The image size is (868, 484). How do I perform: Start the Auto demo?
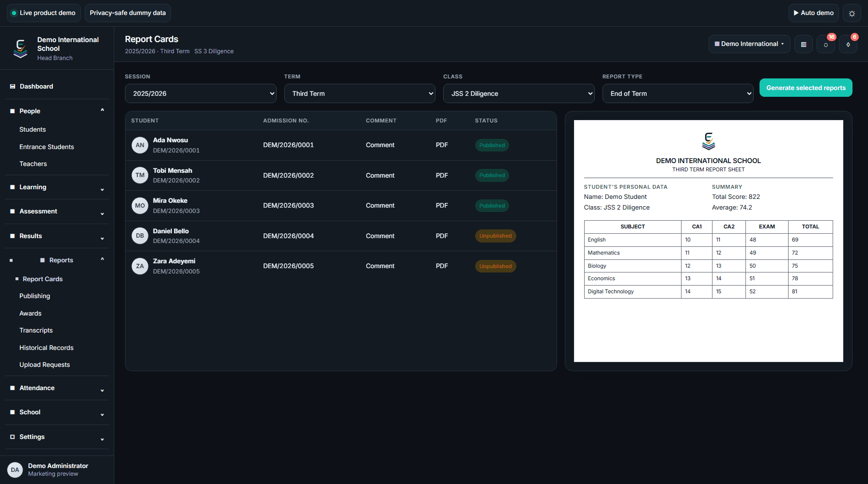point(814,13)
